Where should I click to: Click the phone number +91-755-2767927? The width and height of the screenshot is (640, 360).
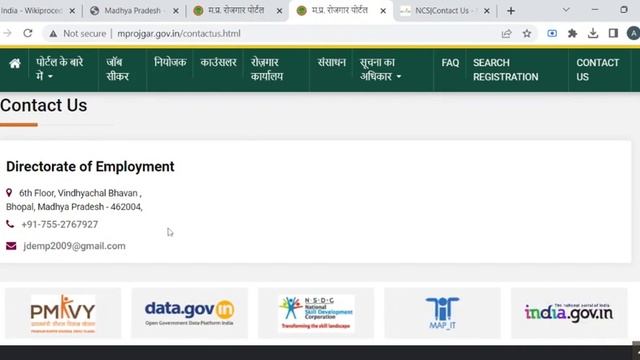pos(60,224)
